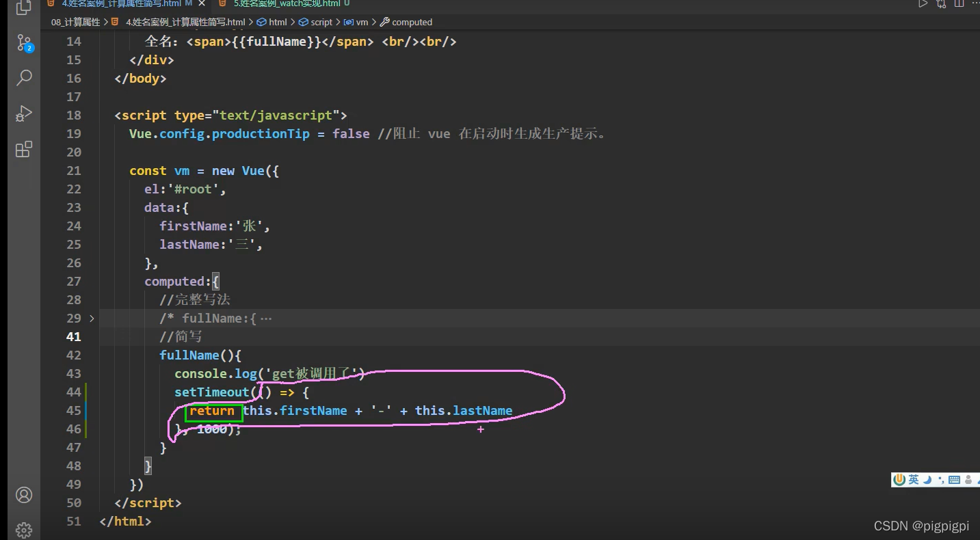Click the const keyword on line 21
The image size is (980, 540).
click(148, 170)
